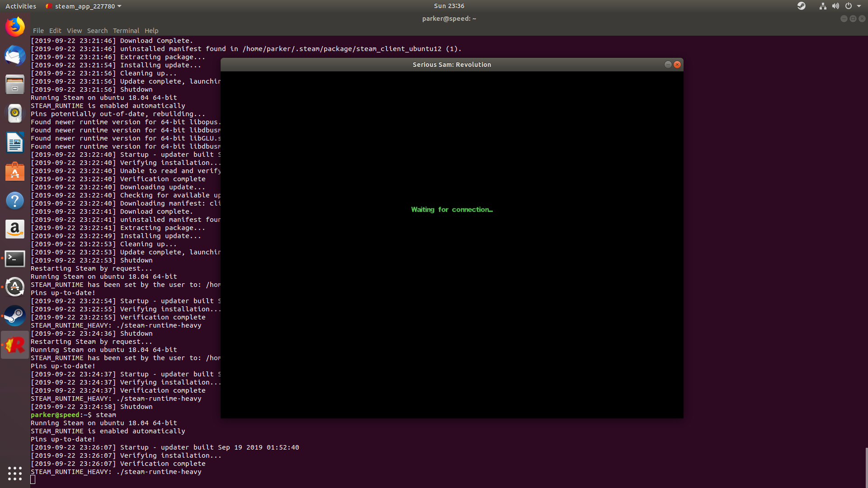Click the '[2019-09-22 23:24:36] Shutdown' line
The image size is (868, 488).
coord(92,333)
